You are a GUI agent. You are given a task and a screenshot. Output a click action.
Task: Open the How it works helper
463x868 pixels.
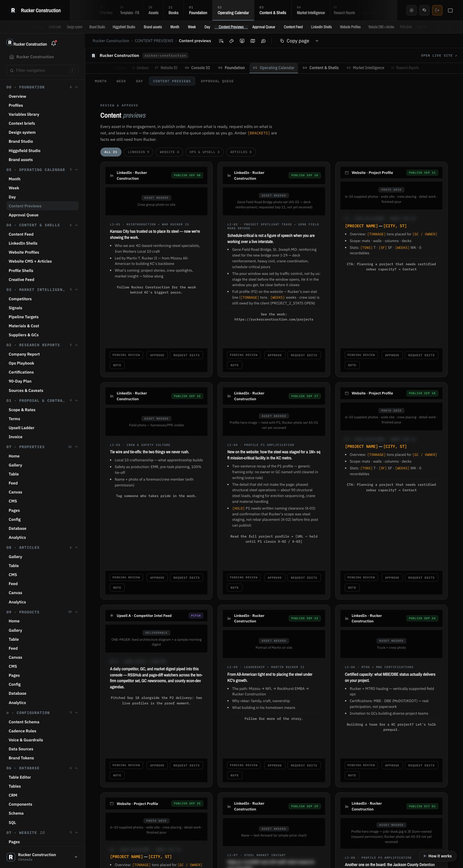coord(437,856)
